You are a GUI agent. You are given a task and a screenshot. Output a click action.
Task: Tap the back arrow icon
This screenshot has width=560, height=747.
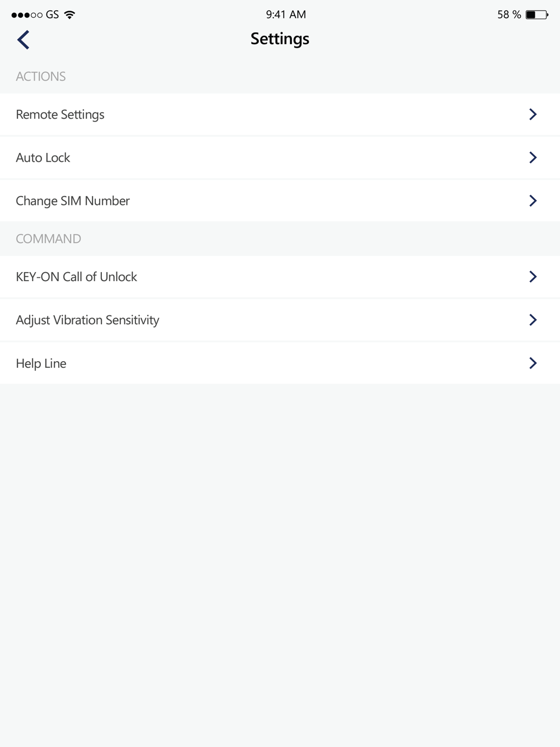(24, 40)
